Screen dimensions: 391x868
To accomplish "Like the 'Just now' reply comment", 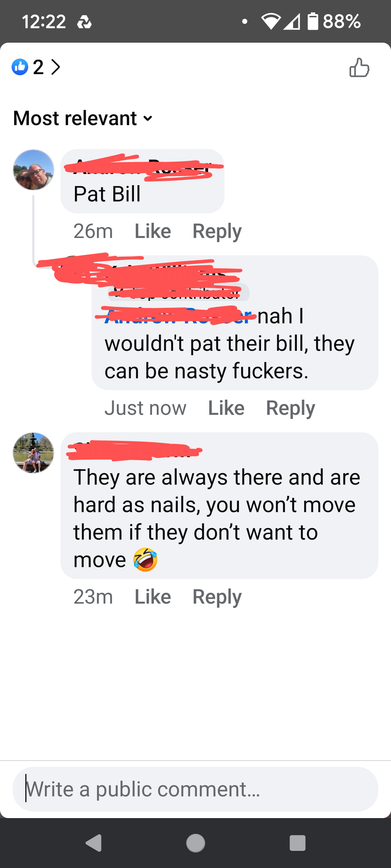I will [x=226, y=408].
